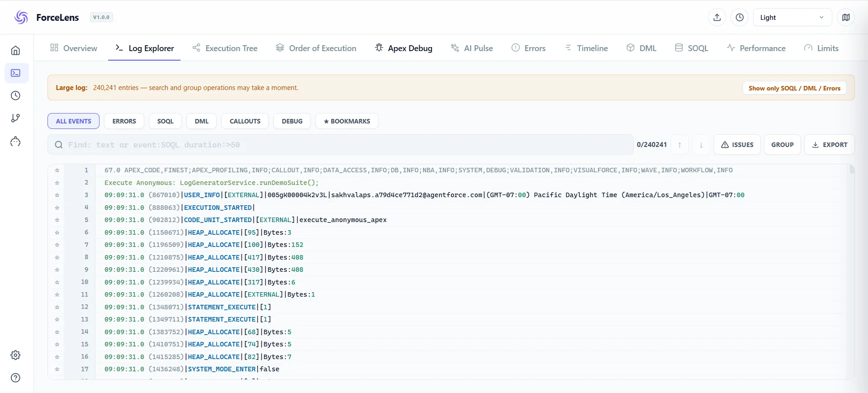Click the 0/240241 match counter
The width and height of the screenshot is (868, 393).
[652, 145]
